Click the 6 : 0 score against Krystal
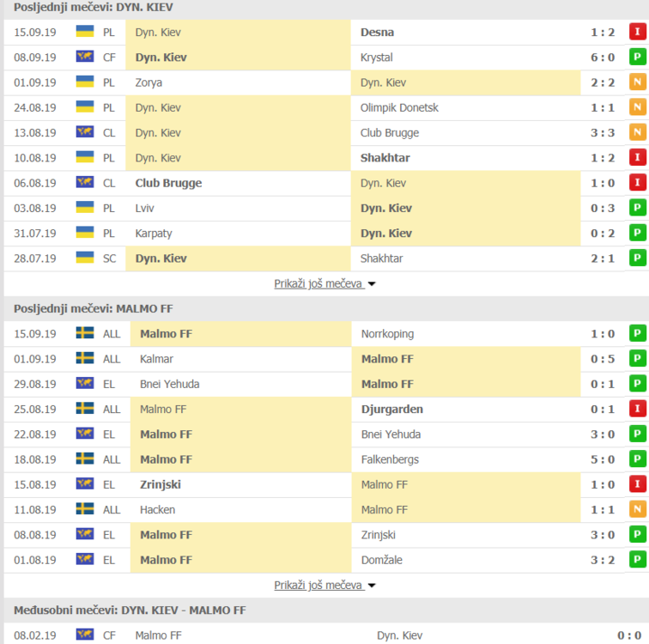Viewport: 649px width, 644px height. [603, 58]
